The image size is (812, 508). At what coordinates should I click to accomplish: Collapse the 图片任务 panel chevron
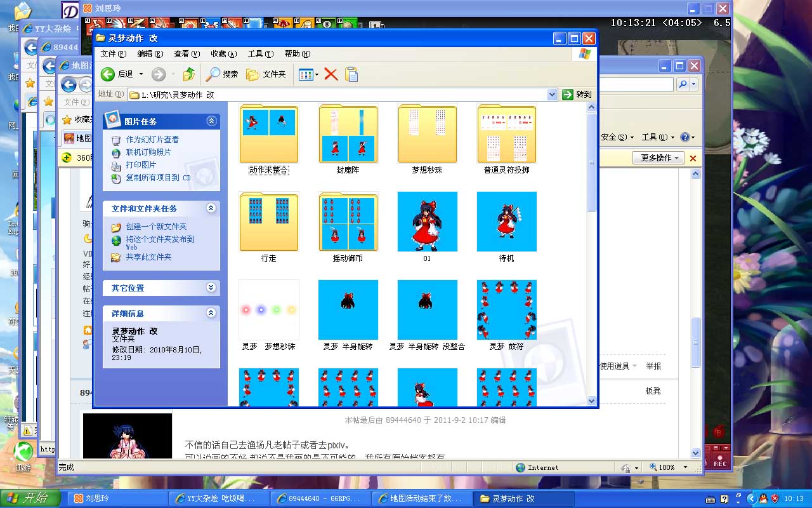point(211,121)
